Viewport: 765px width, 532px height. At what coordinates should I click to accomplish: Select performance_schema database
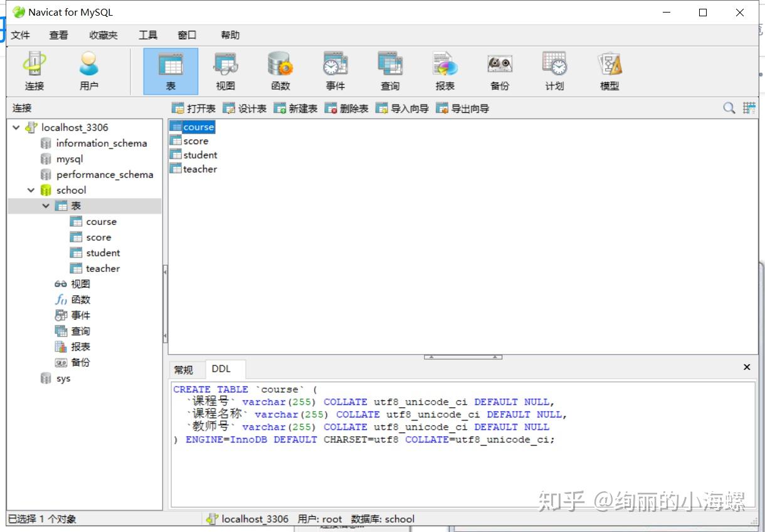(x=105, y=174)
